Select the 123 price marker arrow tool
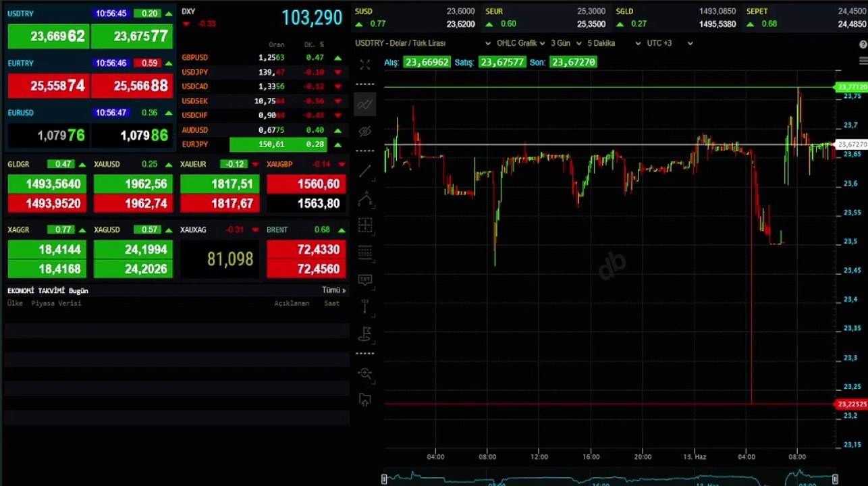Screen dimensions: 868x486 365,306
